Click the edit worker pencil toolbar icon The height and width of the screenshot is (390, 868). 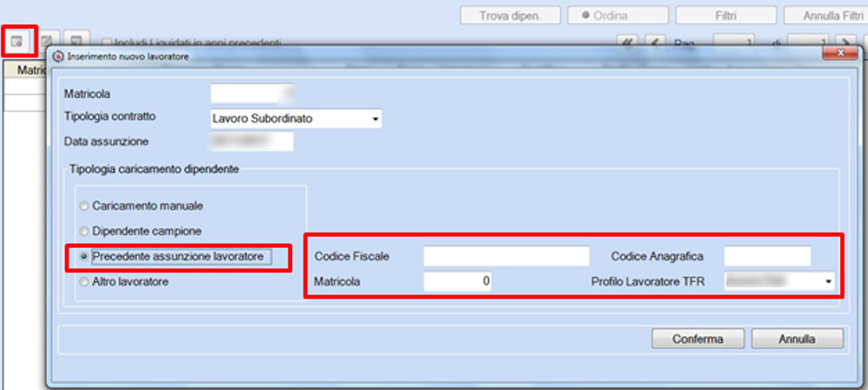click(x=48, y=41)
